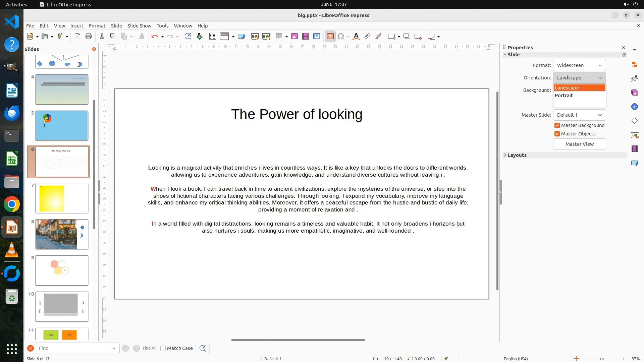Open the Slide Show menu
The image size is (644, 362).
[x=139, y=26]
